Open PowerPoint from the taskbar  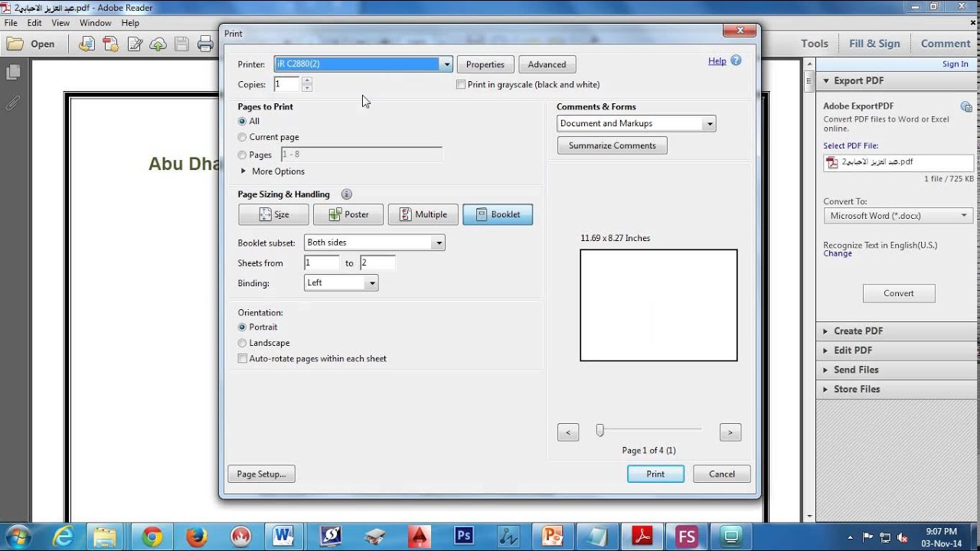[x=551, y=536]
